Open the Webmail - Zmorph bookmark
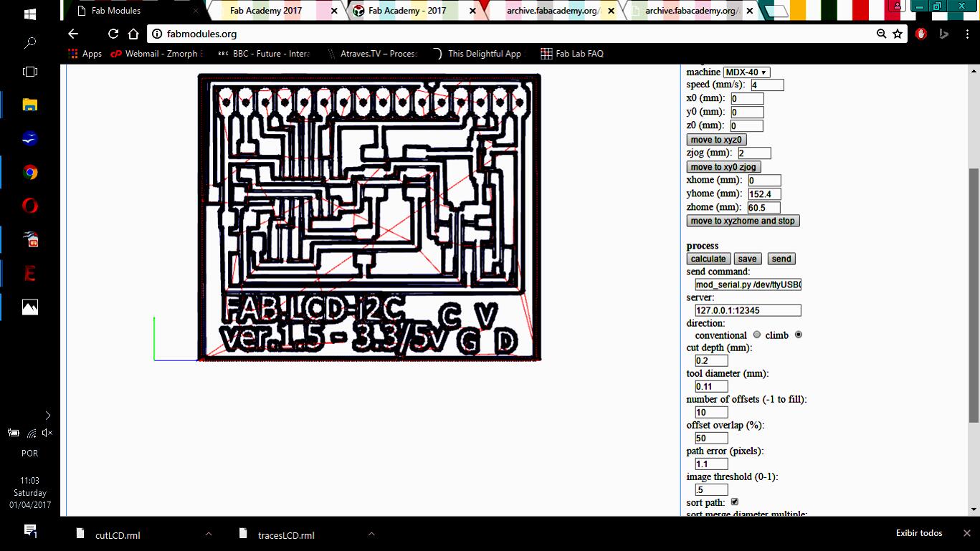The height and width of the screenshot is (551, 980). (x=157, y=54)
